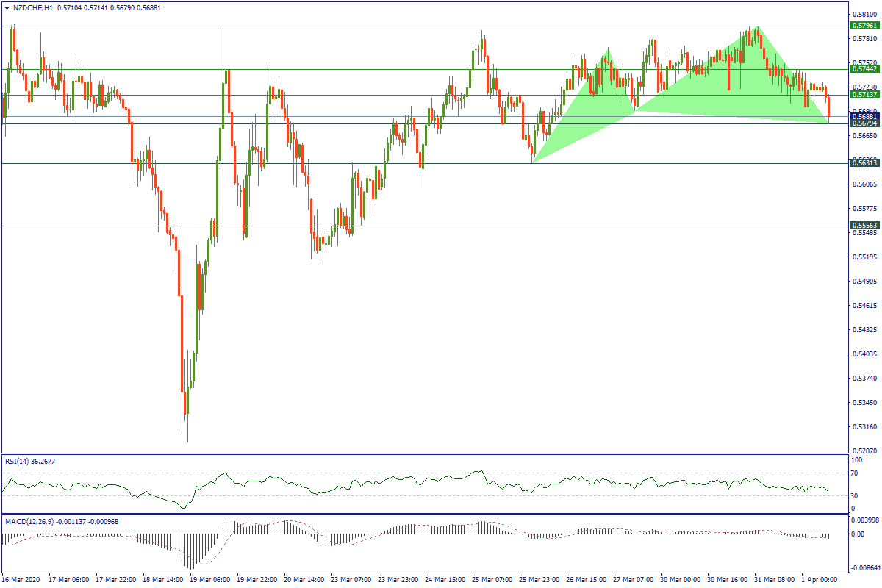
Task: Click the NZDCHF,H1 symbol title
Action: click(32, 7)
